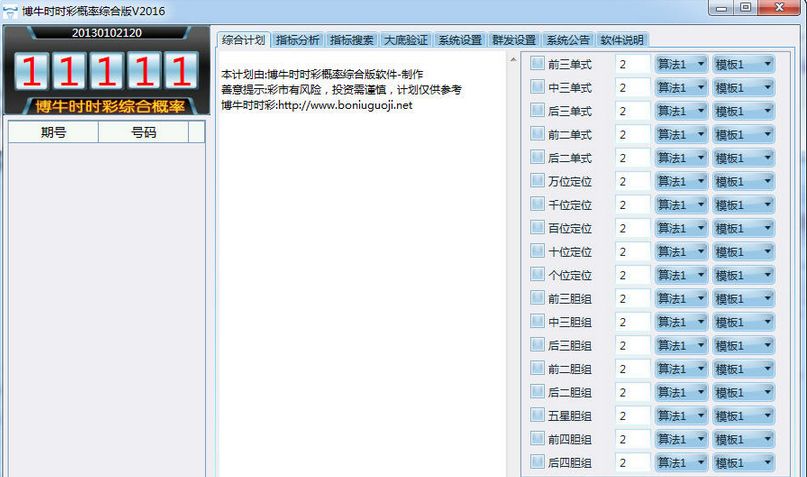The width and height of the screenshot is (807, 477).
Task: Check the 后二单式 option
Action: pyautogui.click(x=537, y=157)
